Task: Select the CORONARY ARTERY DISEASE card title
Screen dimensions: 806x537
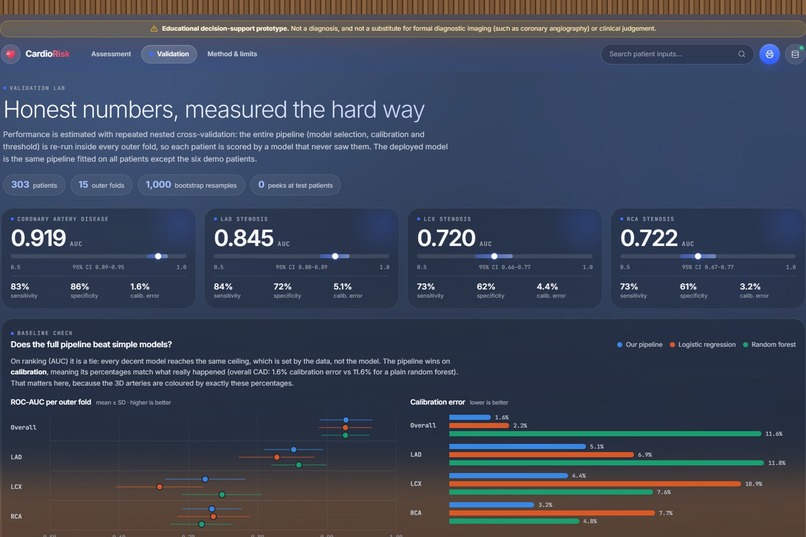Action: [63, 219]
